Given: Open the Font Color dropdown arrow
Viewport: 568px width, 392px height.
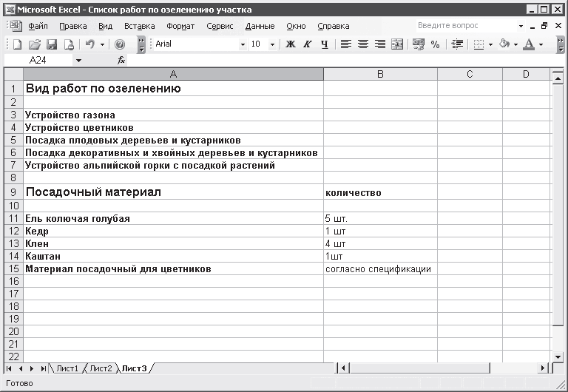Looking at the screenshot, I should (541, 44).
